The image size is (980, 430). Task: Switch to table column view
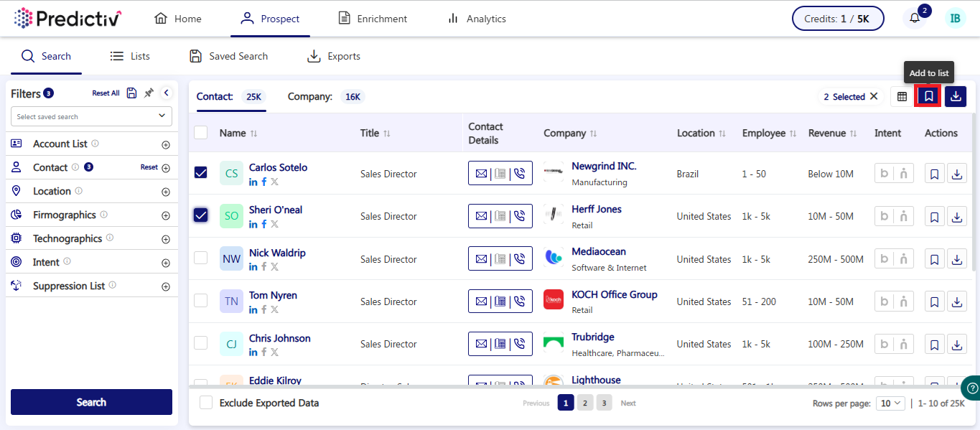[902, 96]
